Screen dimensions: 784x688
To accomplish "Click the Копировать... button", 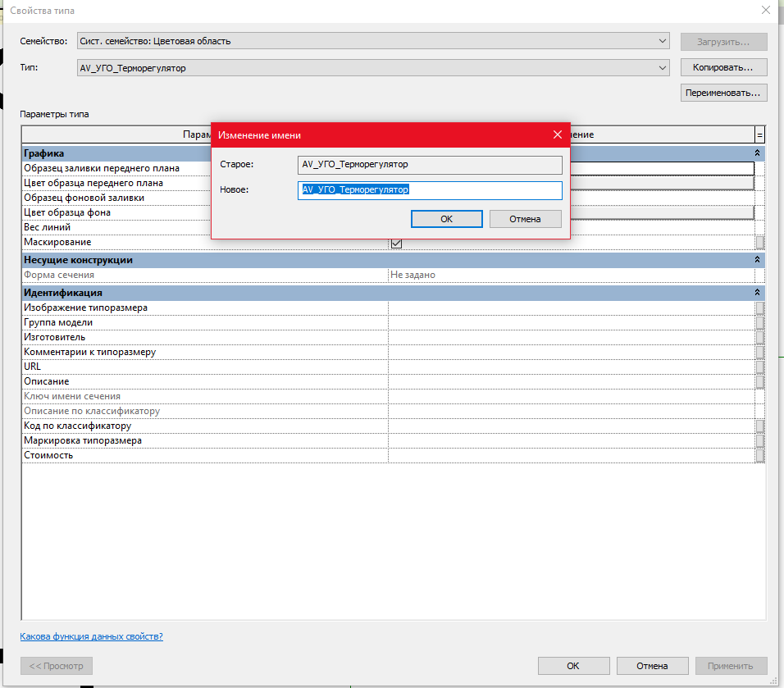I will 723,67.
